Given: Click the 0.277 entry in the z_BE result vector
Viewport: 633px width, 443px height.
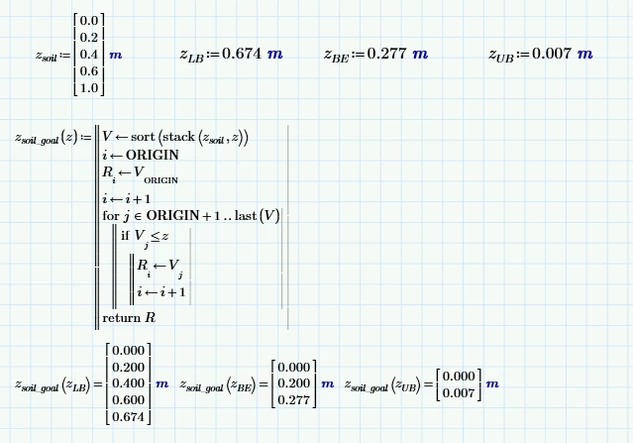Looking at the screenshot, I should [x=294, y=400].
